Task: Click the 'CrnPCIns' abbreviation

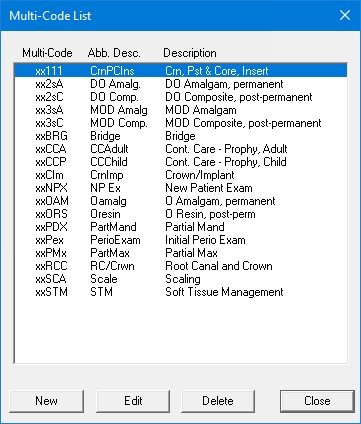Action: [x=112, y=71]
